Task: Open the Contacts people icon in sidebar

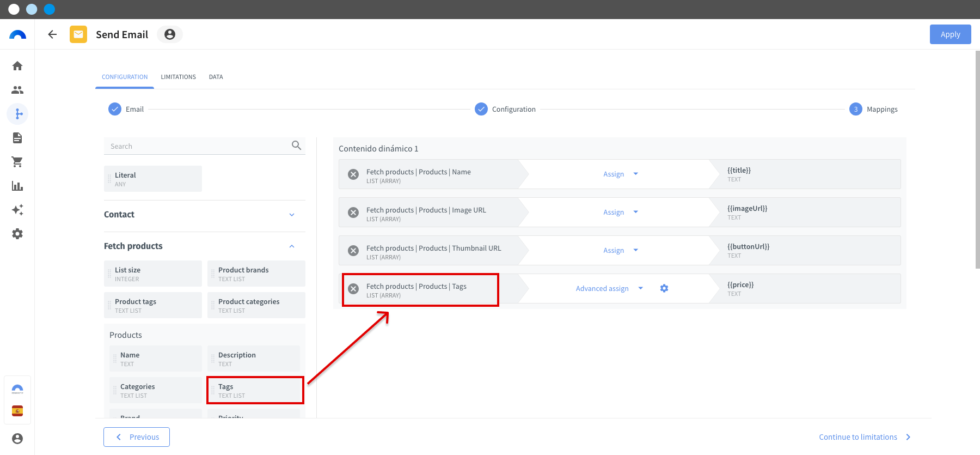Action: [17, 90]
